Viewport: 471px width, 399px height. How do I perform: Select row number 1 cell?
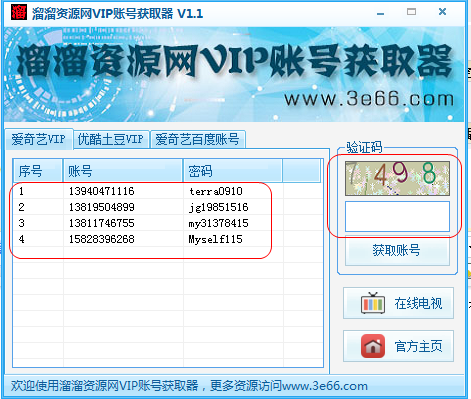[21, 191]
